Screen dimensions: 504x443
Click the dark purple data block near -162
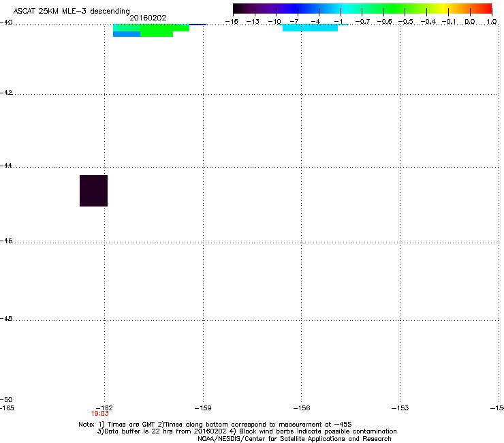pyautogui.click(x=93, y=191)
